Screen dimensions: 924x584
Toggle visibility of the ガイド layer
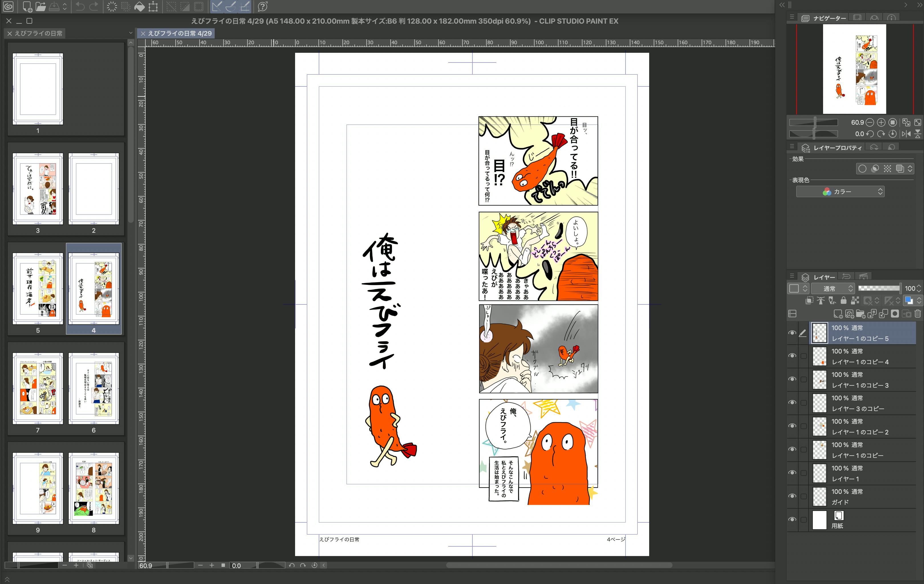[792, 496]
